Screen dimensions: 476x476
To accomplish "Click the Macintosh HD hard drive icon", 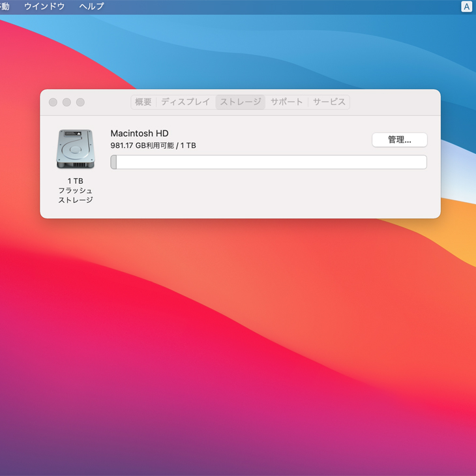I will 75,149.
